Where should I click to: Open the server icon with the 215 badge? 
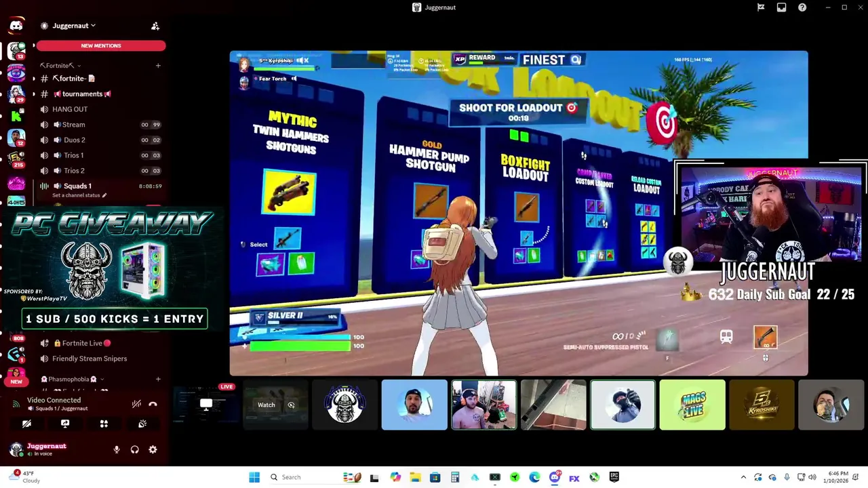click(x=16, y=160)
